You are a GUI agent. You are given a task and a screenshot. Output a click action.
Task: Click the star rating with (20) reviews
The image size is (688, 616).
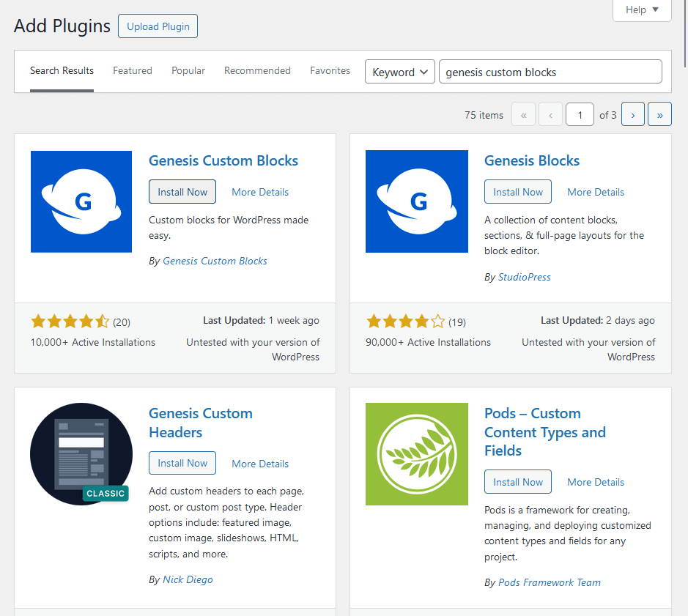pyautogui.click(x=81, y=322)
